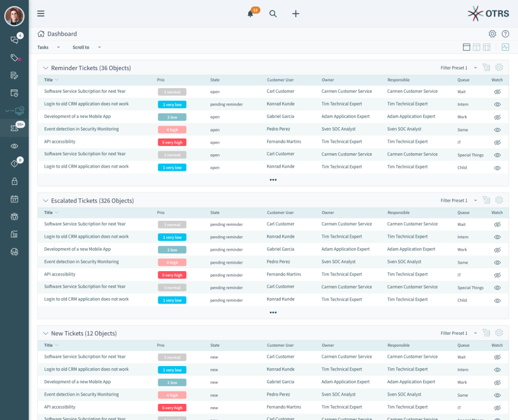Click the search magnifier icon
This screenshot has height=420, width=518.
click(273, 14)
